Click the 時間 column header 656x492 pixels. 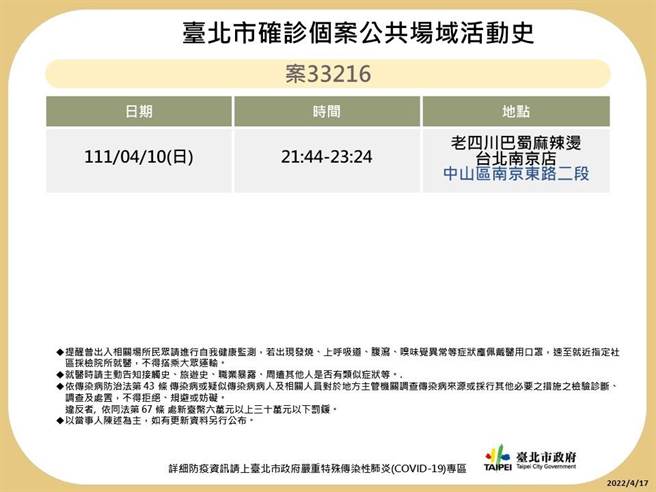[x=327, y=111]
